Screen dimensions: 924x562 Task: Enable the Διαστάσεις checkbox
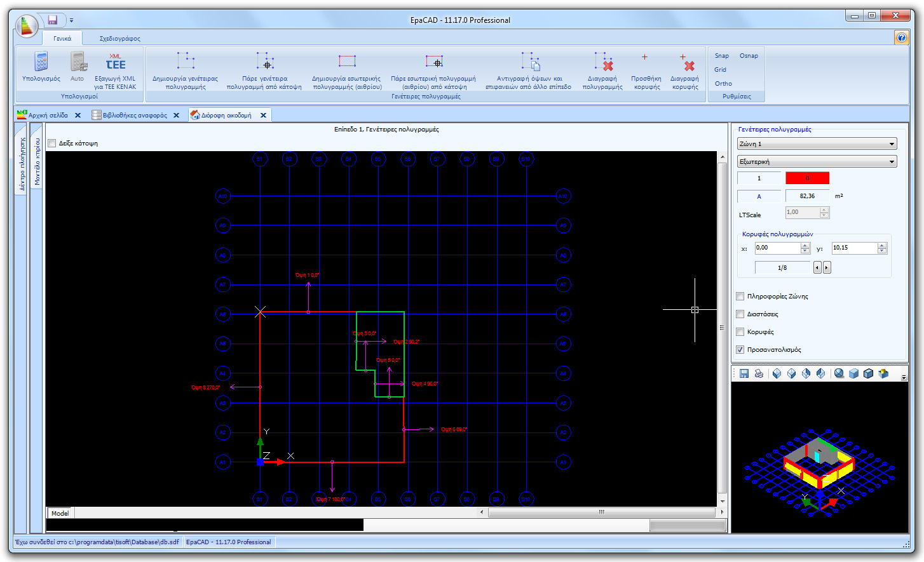click(x=740, y=314)
